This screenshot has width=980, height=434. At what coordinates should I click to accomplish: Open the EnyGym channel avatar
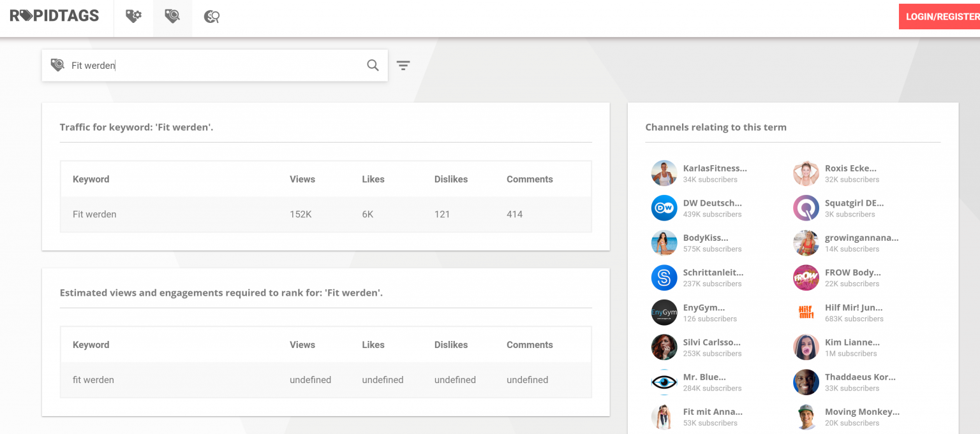[664, 312]
